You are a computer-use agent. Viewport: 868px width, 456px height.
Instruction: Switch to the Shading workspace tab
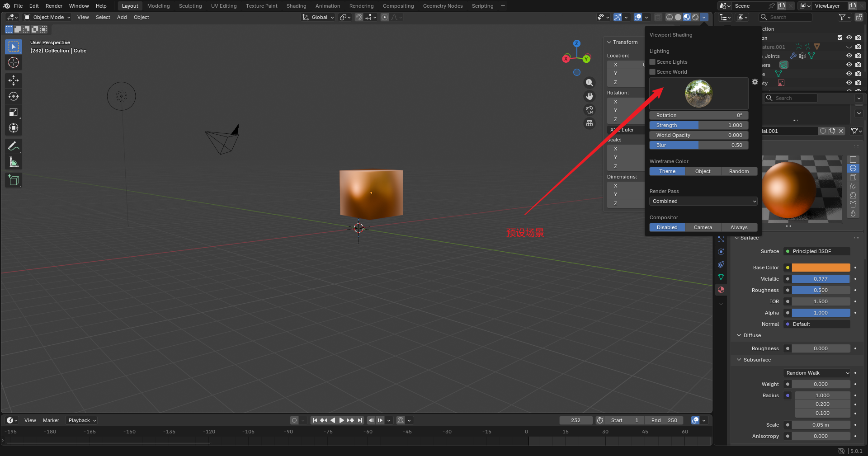296,6
